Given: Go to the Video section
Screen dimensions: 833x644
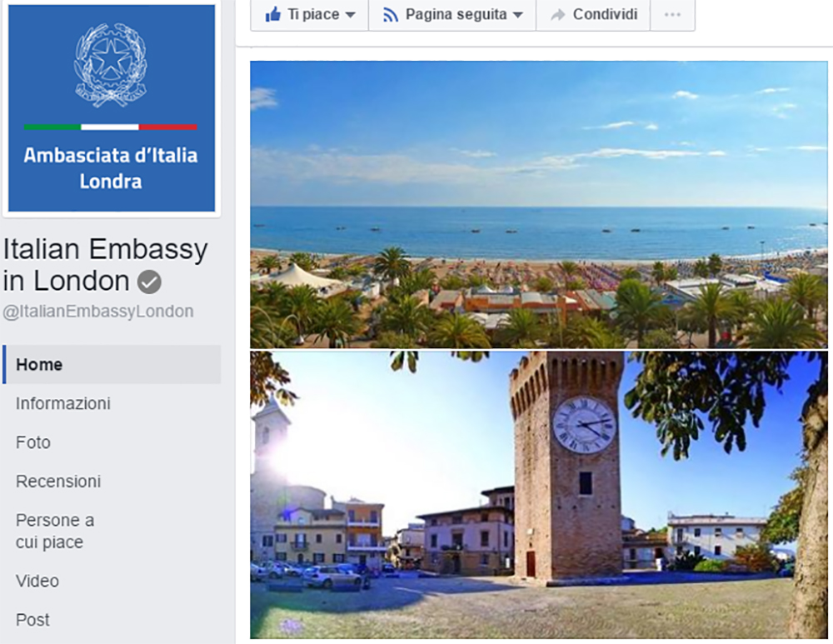Looking at the screenshot, I should (x=37, y=581).
